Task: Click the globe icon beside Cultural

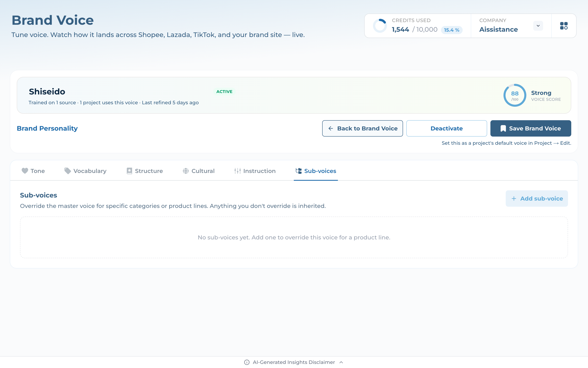Action: [186, 171]
